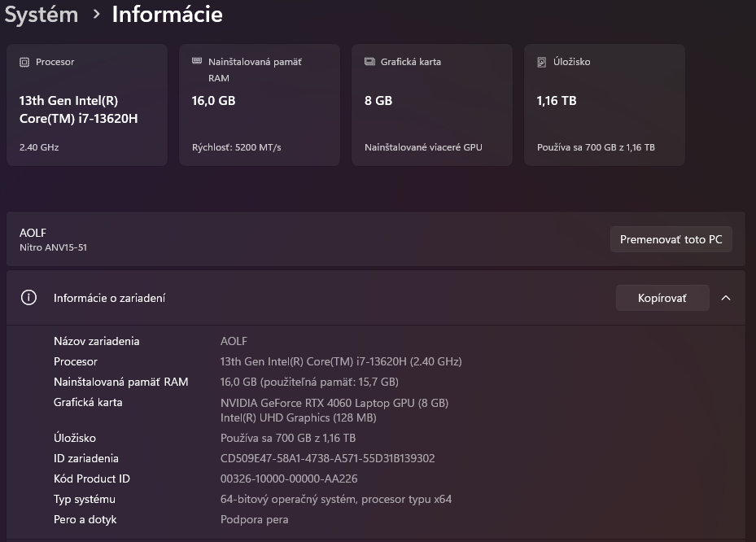Click the graphics card icon
The height and width of the screenshot is (542, 756).
pyautogui.click(x=369, y=61)
